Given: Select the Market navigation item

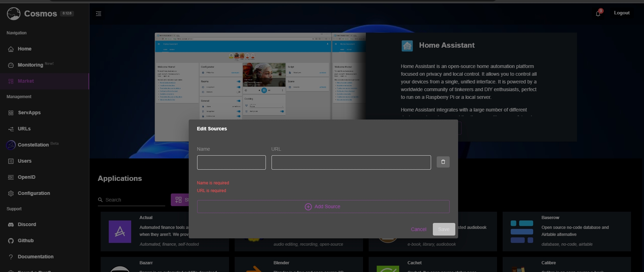Looking at the screenshot, I should coord(26,81).
